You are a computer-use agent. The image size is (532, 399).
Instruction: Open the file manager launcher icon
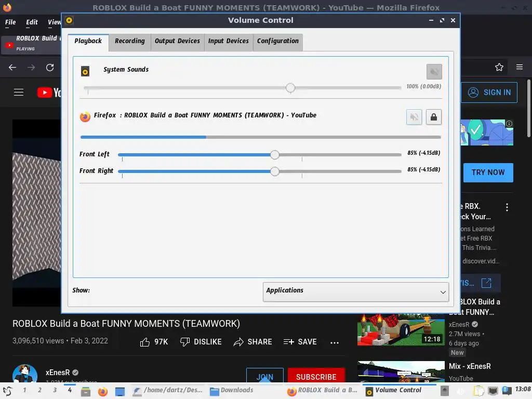click(86, 392)
